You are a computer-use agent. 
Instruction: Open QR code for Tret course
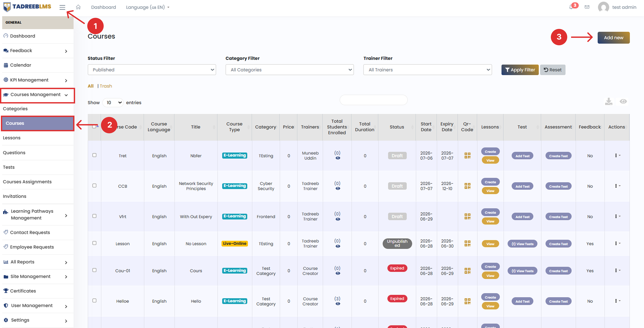(467, 156)
